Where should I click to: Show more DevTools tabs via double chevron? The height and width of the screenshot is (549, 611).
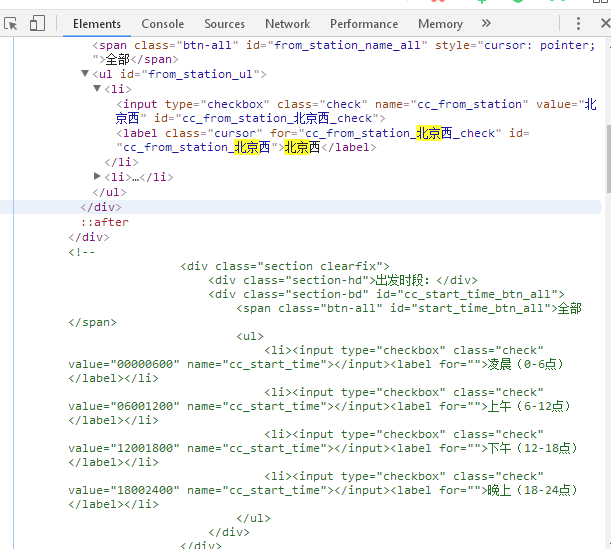[x=486, y=23]
